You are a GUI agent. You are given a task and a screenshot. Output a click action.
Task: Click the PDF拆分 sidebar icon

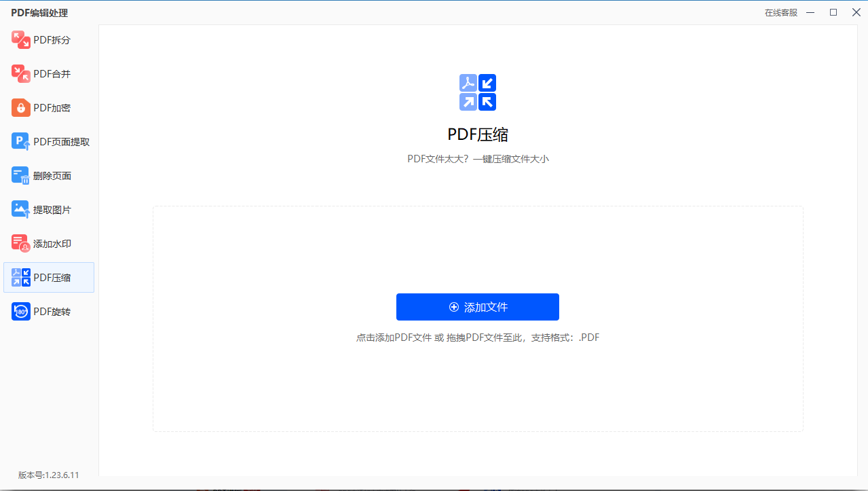point(21,39)
